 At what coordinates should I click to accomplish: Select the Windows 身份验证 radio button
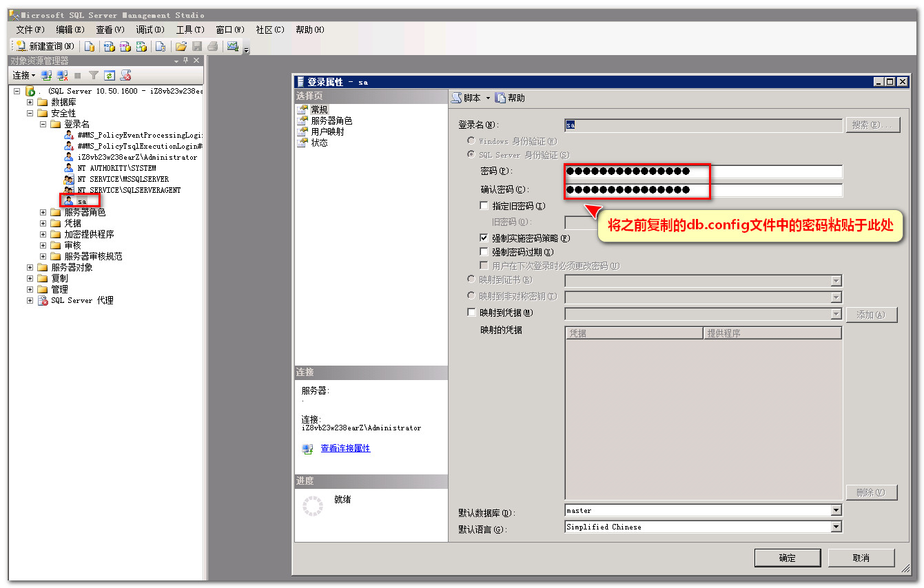471,140
